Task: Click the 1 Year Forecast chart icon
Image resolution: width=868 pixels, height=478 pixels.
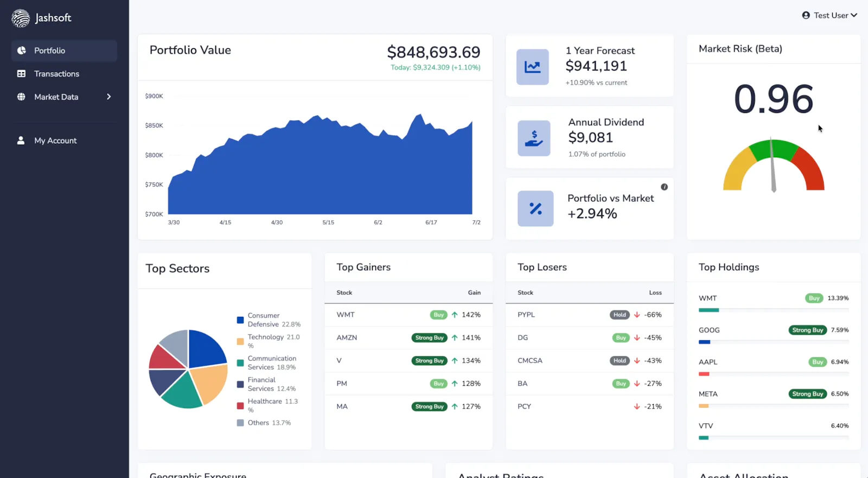Action: pyautogui.click(x=533, y=67)
